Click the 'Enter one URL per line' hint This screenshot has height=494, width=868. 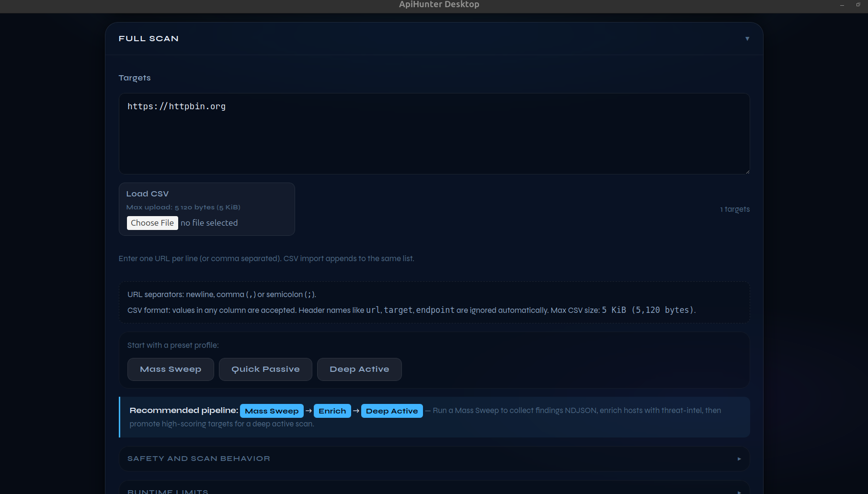coord(266,259)
